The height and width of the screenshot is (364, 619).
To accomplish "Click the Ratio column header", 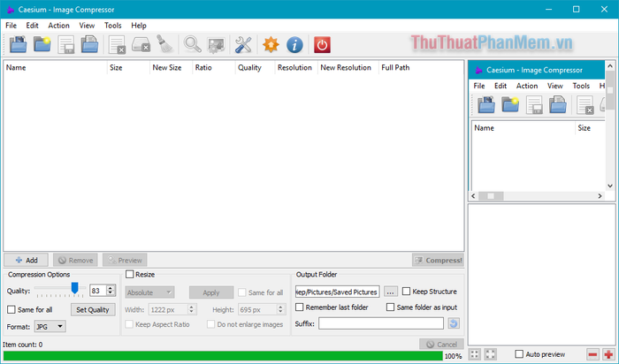I will click(x=213, y=67).
